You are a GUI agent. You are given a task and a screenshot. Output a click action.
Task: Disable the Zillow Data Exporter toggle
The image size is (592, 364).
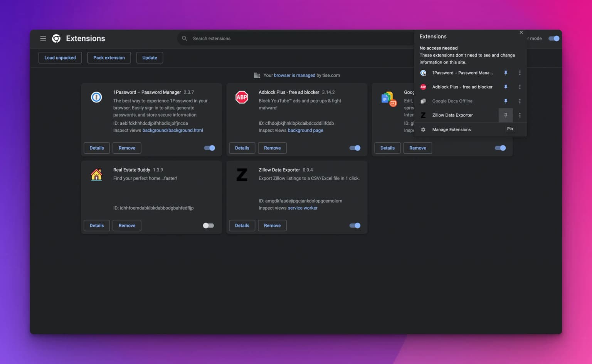coord(355,226)
